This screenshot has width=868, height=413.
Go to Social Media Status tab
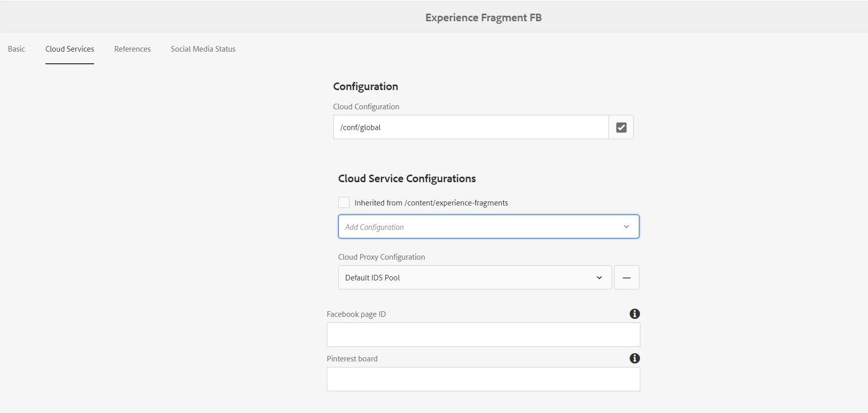click(203, 49)
